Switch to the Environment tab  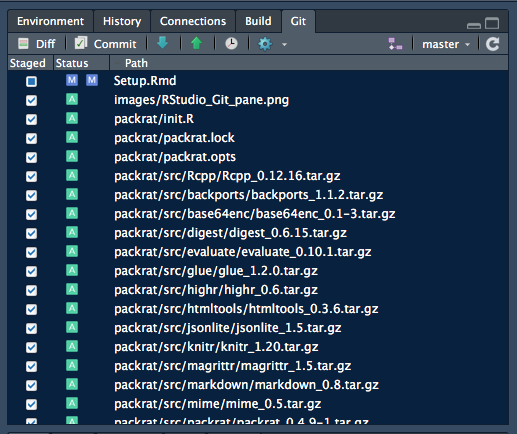(50, 21)
